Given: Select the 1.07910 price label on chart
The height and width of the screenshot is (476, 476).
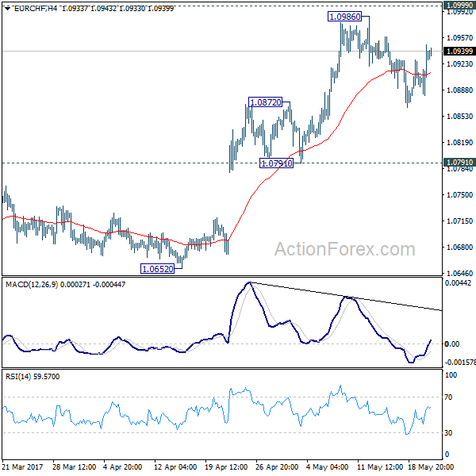Looking at the screenshot, I should click(277, 163).
